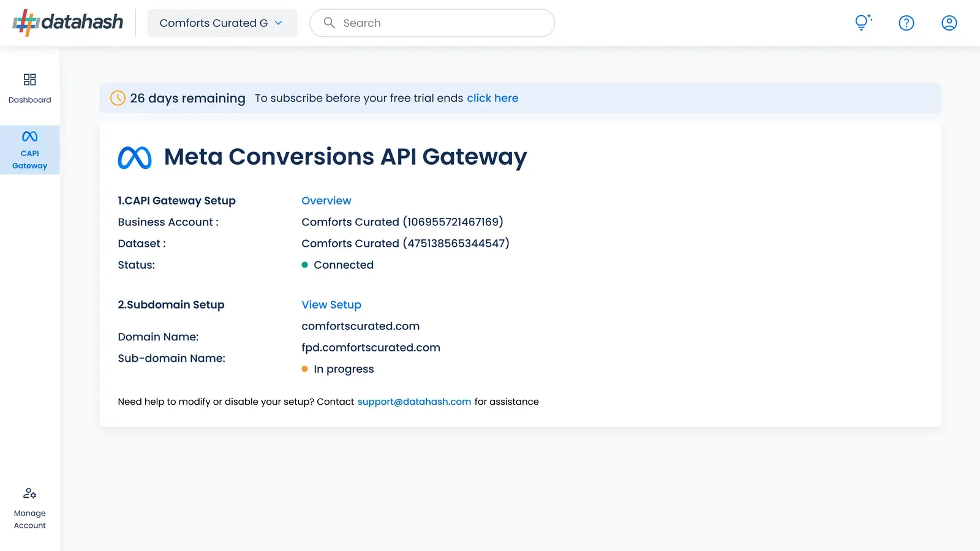Click the datahash logo
Viewport: 980px width, 551px height.
tap(67, 23)
